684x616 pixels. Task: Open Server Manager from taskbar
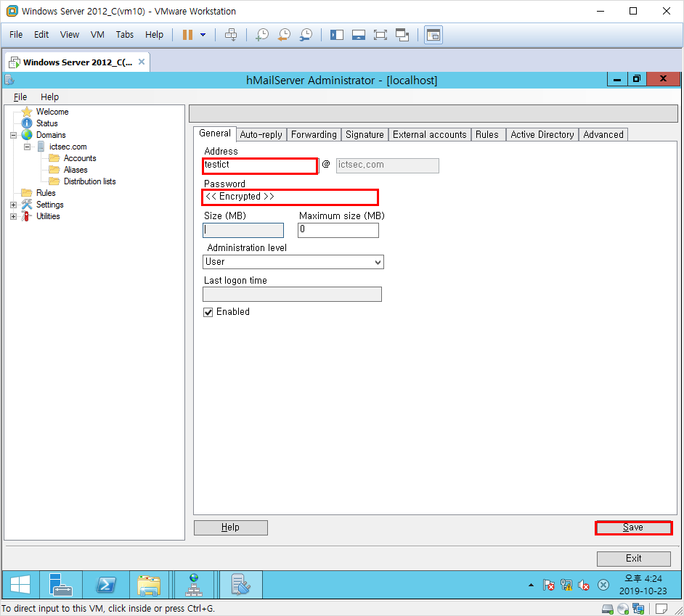pyautogui.click(x=61, y=585)
